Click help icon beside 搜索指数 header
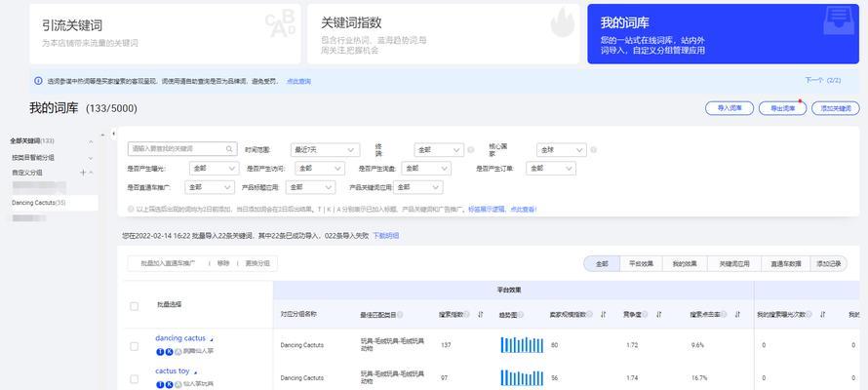 (x=466, y=314)
